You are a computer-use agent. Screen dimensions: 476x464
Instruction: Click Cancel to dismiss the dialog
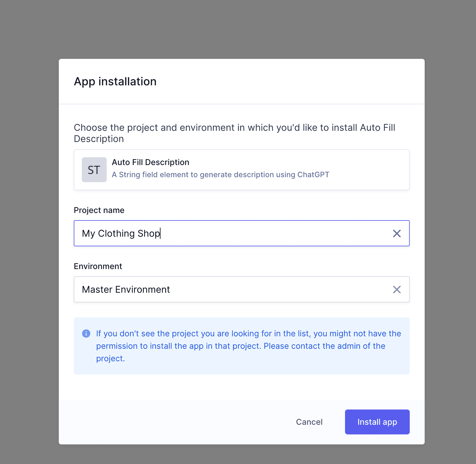[x=309, y=422]
